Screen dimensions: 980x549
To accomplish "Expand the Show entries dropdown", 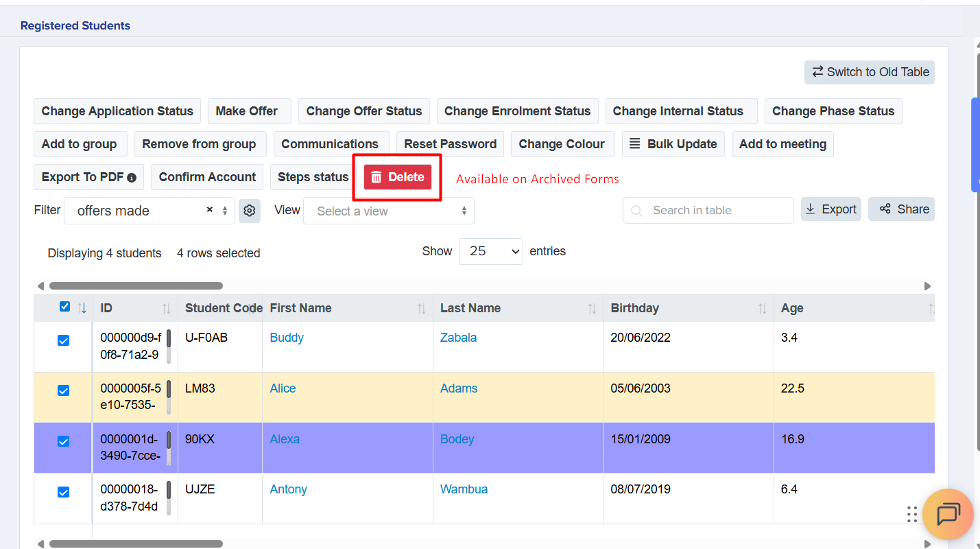I will pyautogui.click(x=490, y=251).
